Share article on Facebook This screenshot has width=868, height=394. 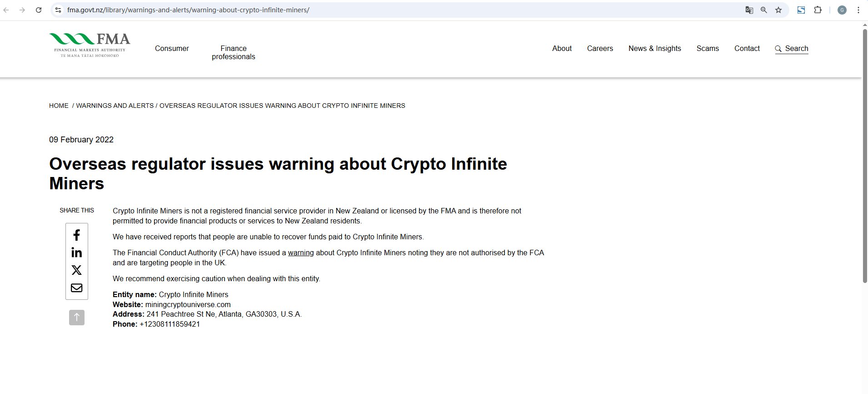click(x=76, y=235)
